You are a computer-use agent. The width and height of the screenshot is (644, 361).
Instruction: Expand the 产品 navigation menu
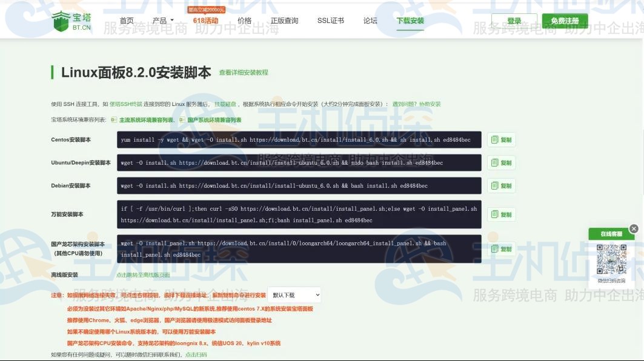point(162,21)
